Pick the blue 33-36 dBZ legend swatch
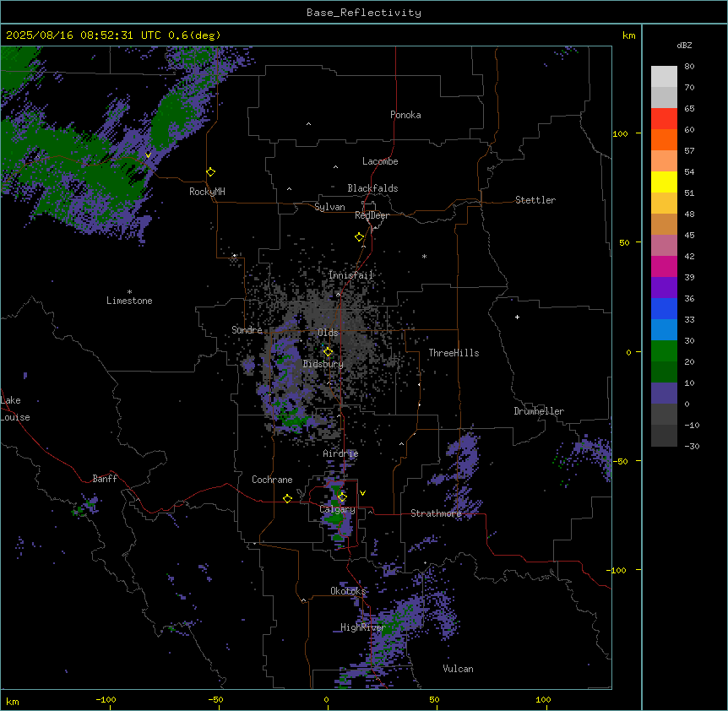The height and width of the screenshot is (711, 728). point(664,308)
